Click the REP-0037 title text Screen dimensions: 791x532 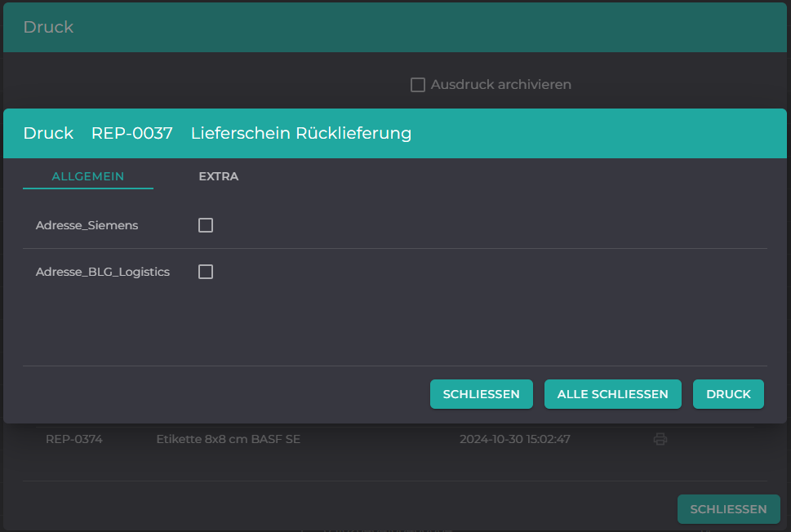132,133
